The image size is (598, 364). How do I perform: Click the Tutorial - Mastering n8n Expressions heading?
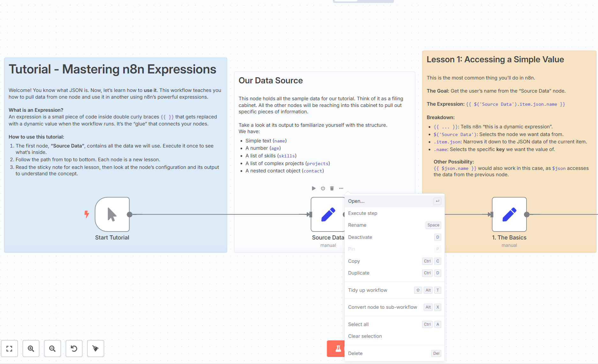pos(112,69)
